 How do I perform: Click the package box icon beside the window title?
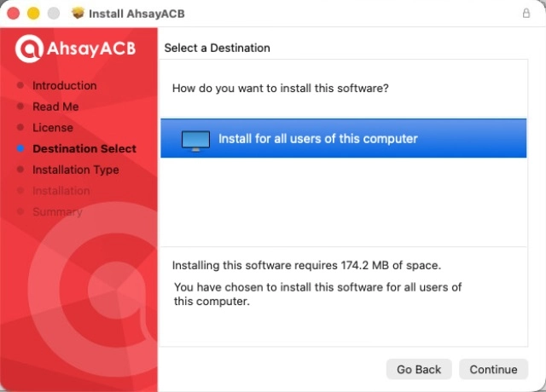pos(78,14)
